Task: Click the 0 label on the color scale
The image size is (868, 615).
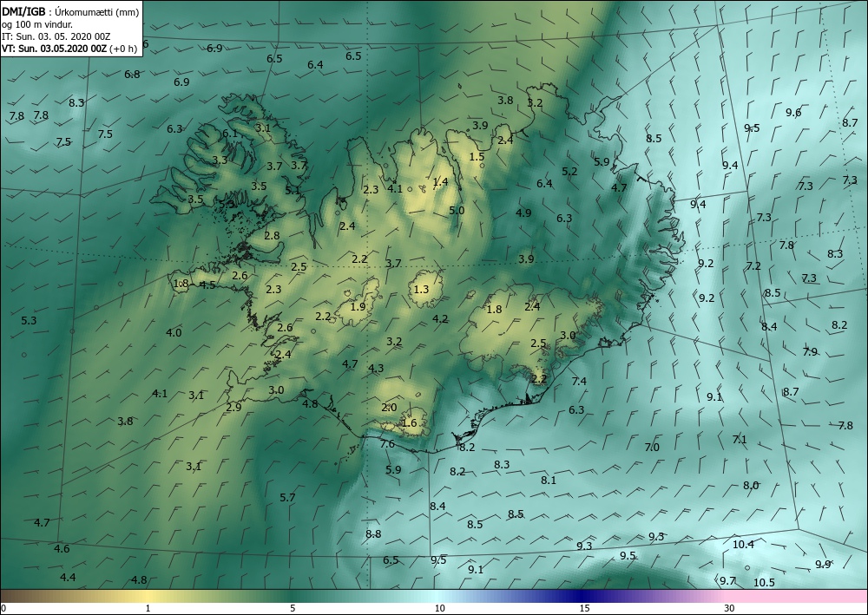Action: pyautogui.click(x=3, y=608)
